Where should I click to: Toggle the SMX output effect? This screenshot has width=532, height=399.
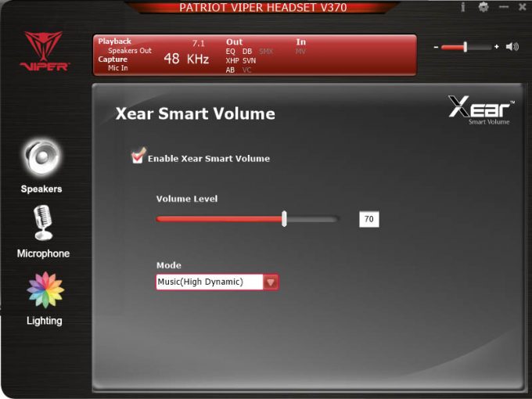tap(266, 51)
